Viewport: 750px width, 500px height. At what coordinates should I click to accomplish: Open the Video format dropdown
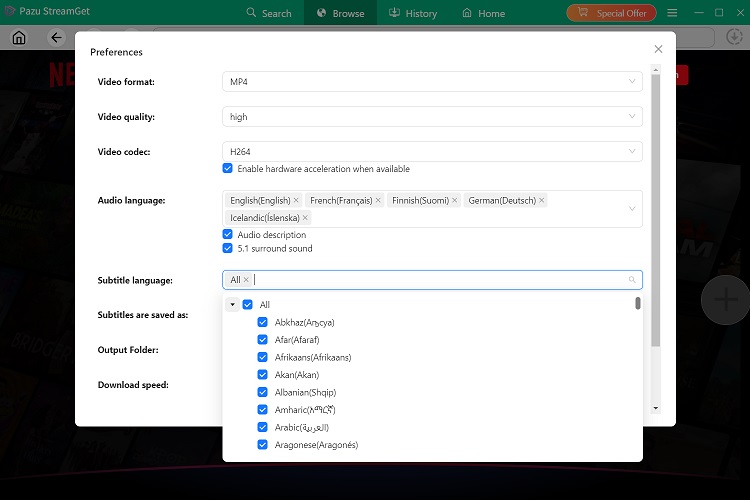[x=432, y=82]
